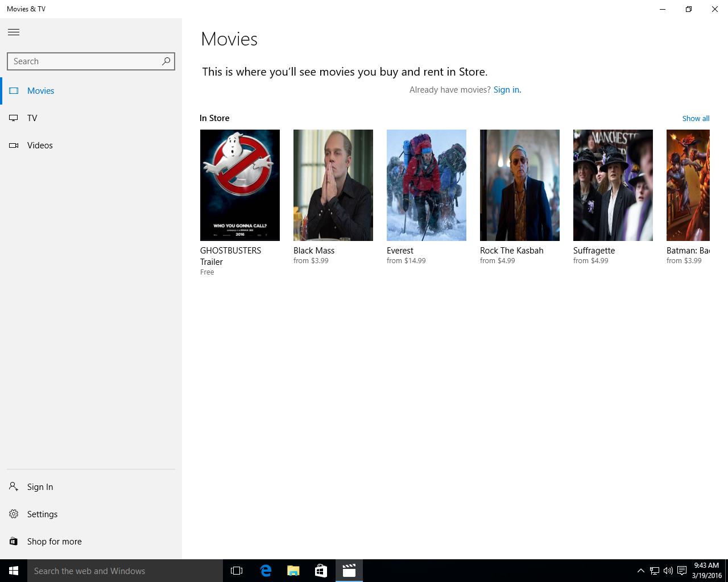This screenshot has width=728, height=582.
Task: Launch Microsoft Edge from the taskbar
Action: 266,571
